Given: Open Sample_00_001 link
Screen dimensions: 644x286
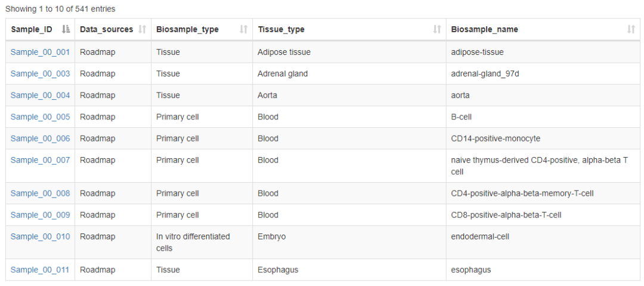Looking at the screenshot, I should (x=40, y=52).
